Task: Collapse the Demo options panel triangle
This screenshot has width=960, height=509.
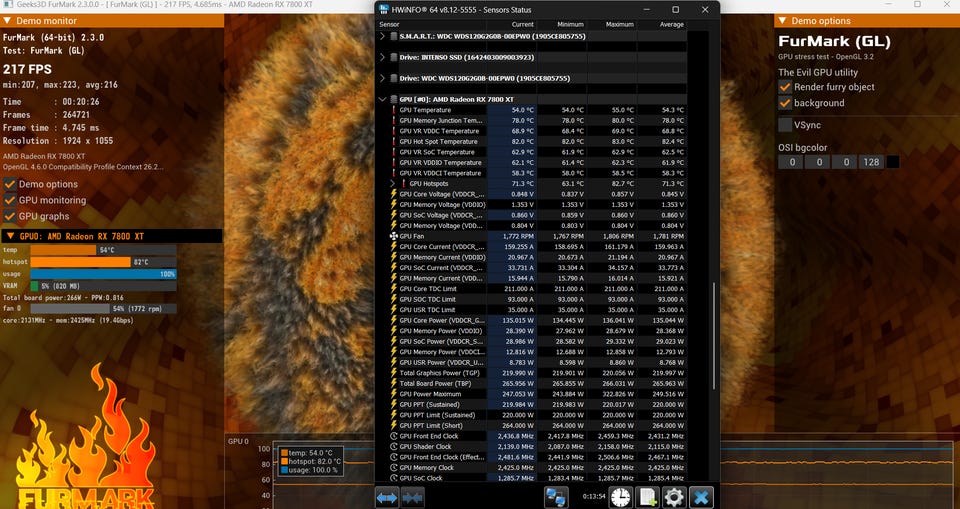Action: (782, 21)
